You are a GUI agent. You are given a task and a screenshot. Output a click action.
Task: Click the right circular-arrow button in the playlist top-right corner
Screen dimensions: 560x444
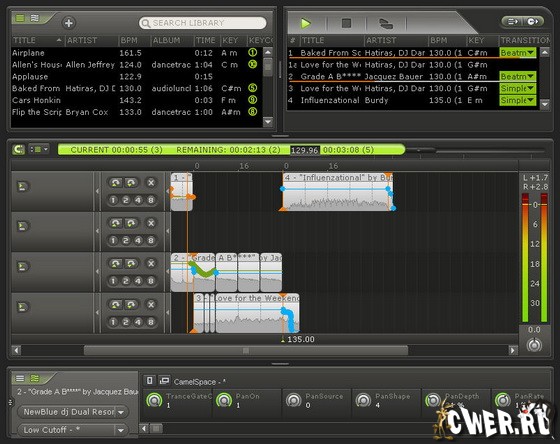coord(533,22)
